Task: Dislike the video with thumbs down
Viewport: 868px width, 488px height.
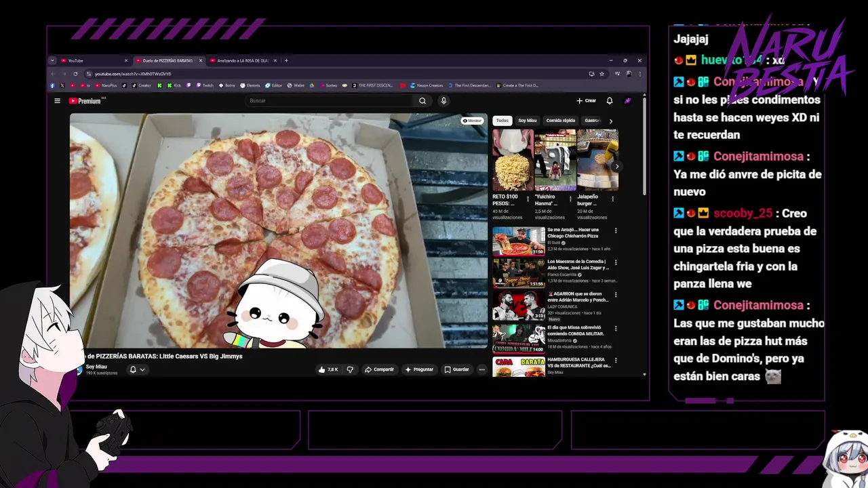Action: [350, 369]
